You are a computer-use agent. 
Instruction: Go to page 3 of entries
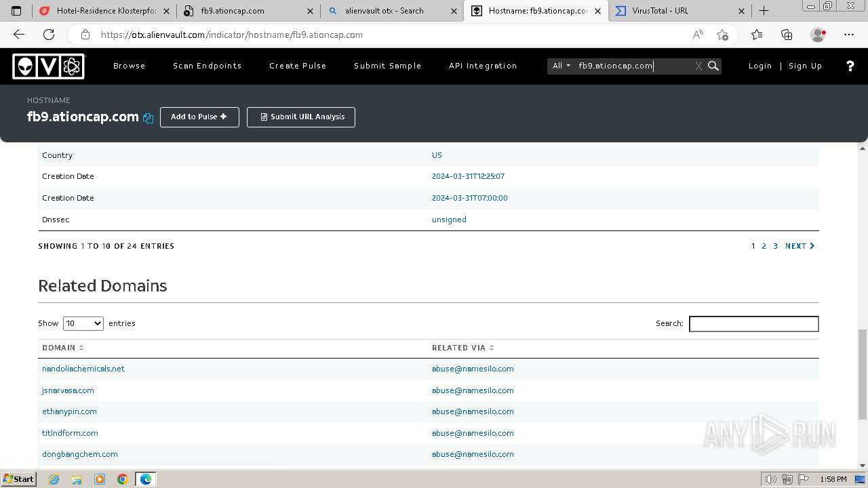point(776,246)
